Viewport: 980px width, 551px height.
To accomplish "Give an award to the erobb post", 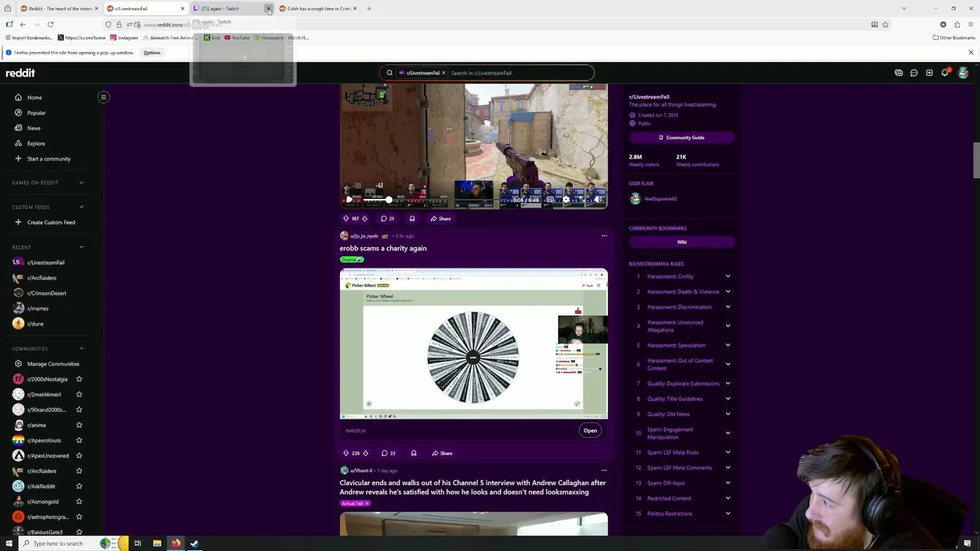I will pos(413,453).
